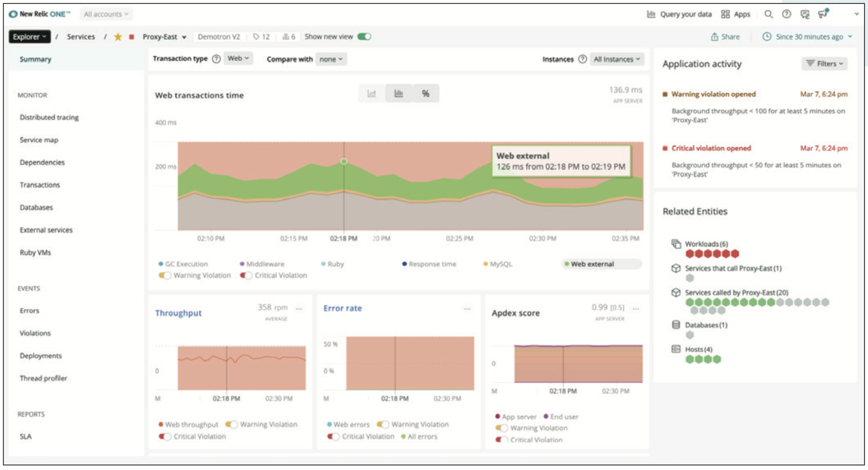The width and height of the screenshot is (868, 470).
Task: Open the Apps grid icon
Action: [725, 14]
